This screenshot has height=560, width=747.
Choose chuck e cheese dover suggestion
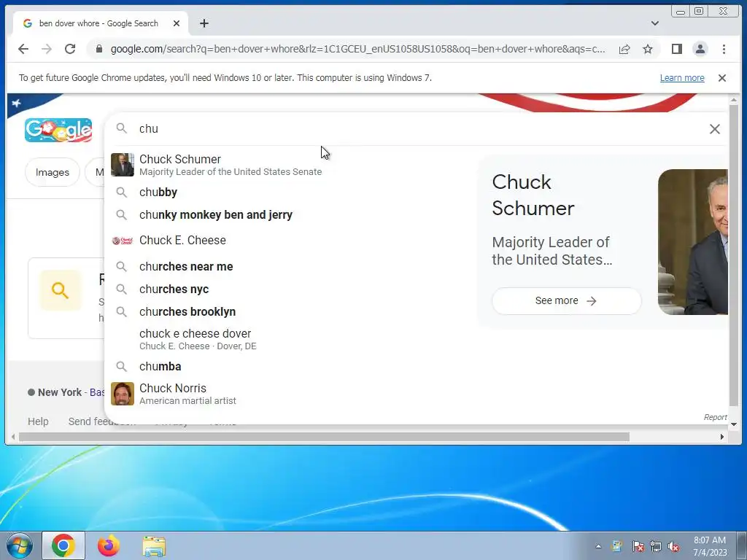(x=290, y=340)
